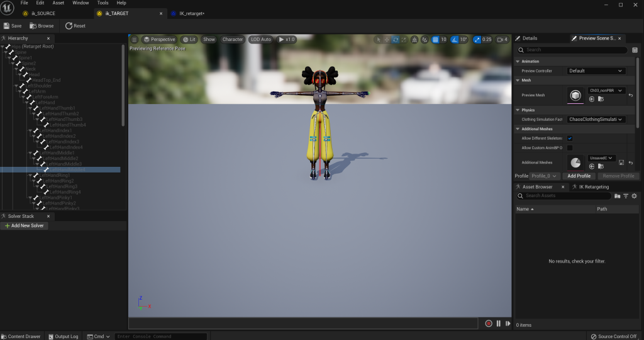Viewport: 644px width, 340px height.
Task: Select the rotate gizmo tool
Action: (396, 40)
